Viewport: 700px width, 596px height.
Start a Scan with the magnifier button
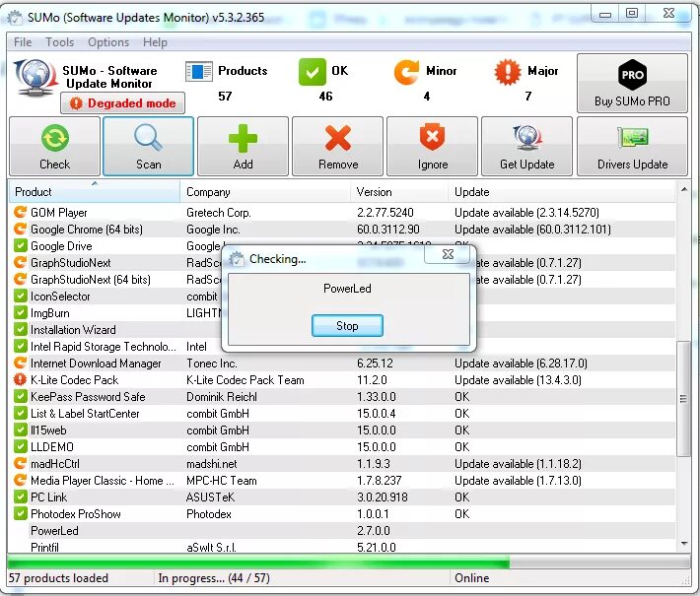[148, 147]
